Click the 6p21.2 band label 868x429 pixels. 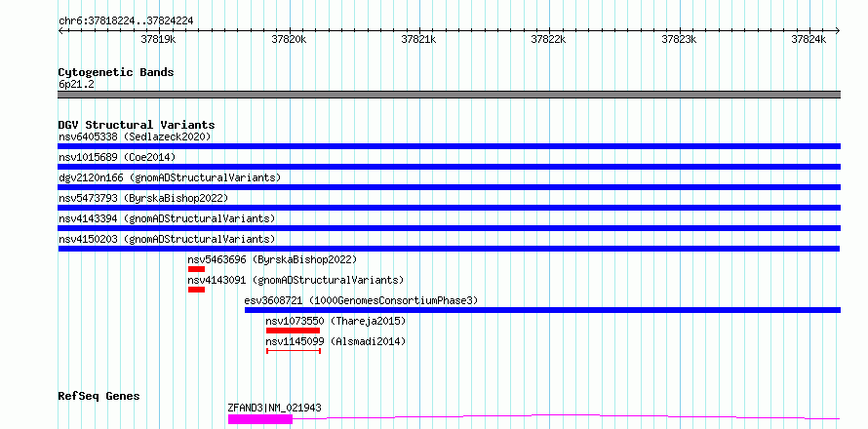pos(76,85)
